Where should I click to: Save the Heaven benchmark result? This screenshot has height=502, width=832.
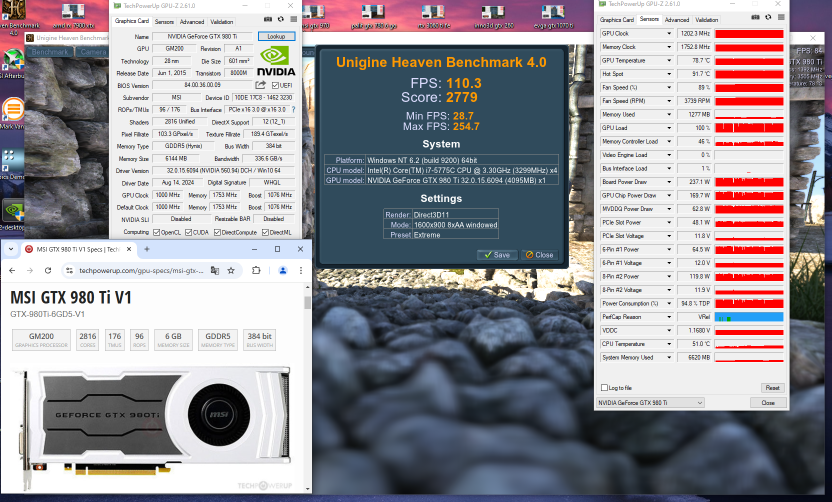pyautogui.click(x=498, y=254)
